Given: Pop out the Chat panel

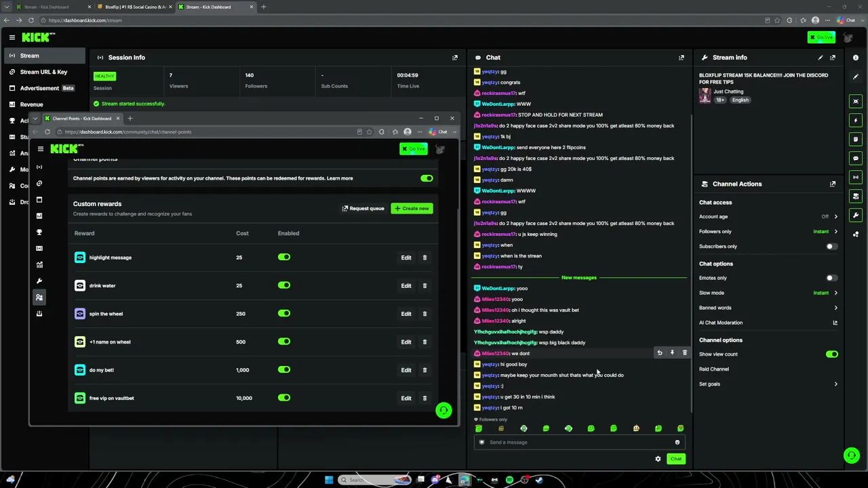Looking at the screenshot, I should [682, 58].
